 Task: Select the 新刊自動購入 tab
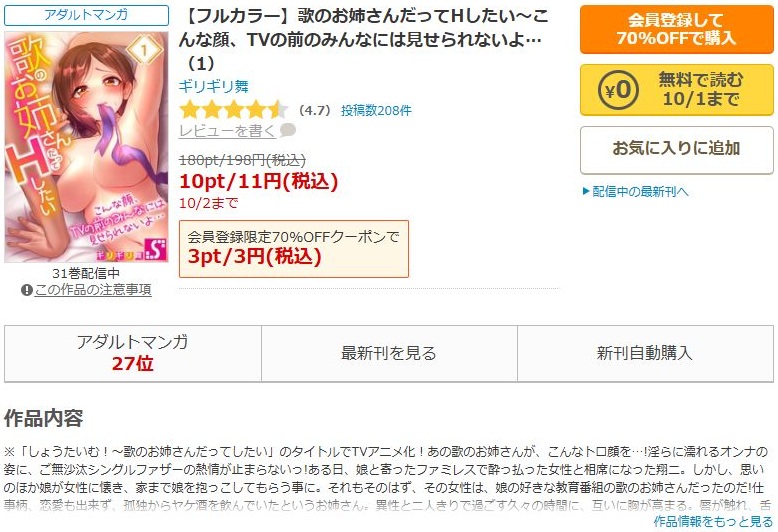click(645, 353)
